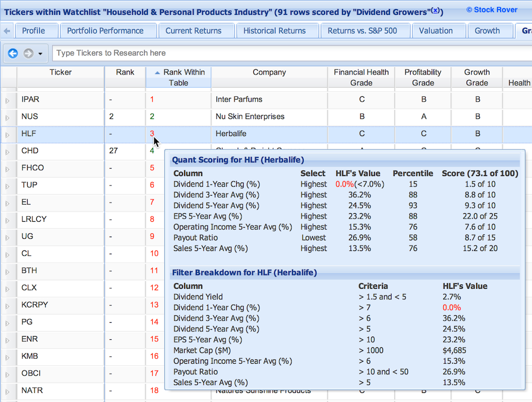The width and height of the screenshot is (532, 402).
Task: Expand the HLF row
Action: (7, 135)
